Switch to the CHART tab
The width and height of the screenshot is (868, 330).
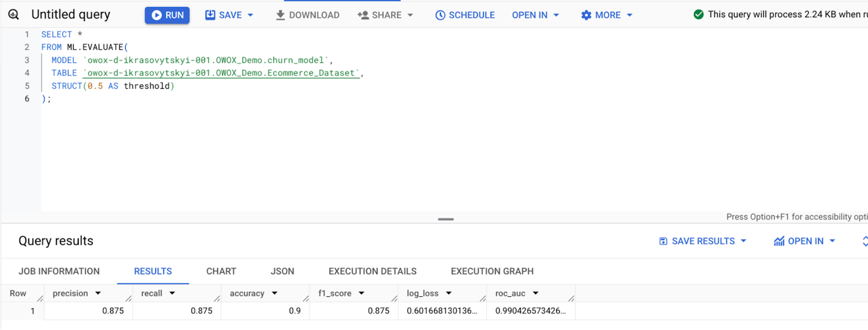point(221,272)
